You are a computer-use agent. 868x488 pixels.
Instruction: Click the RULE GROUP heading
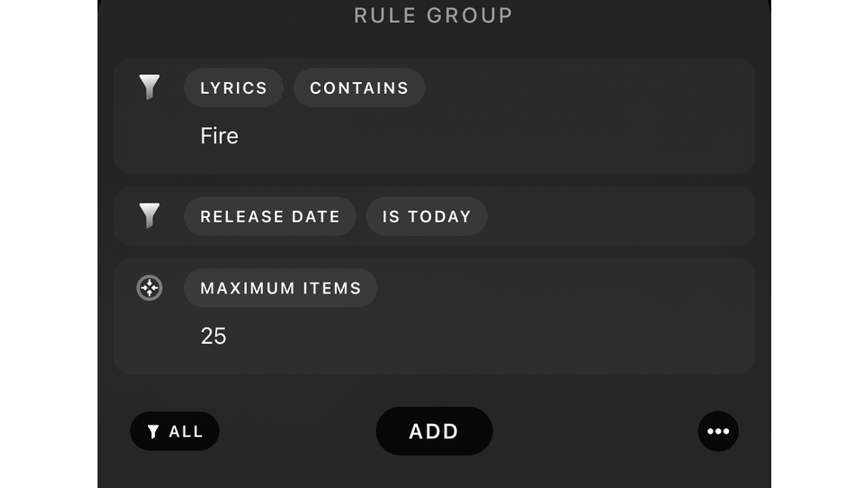(x=433, y=15)
